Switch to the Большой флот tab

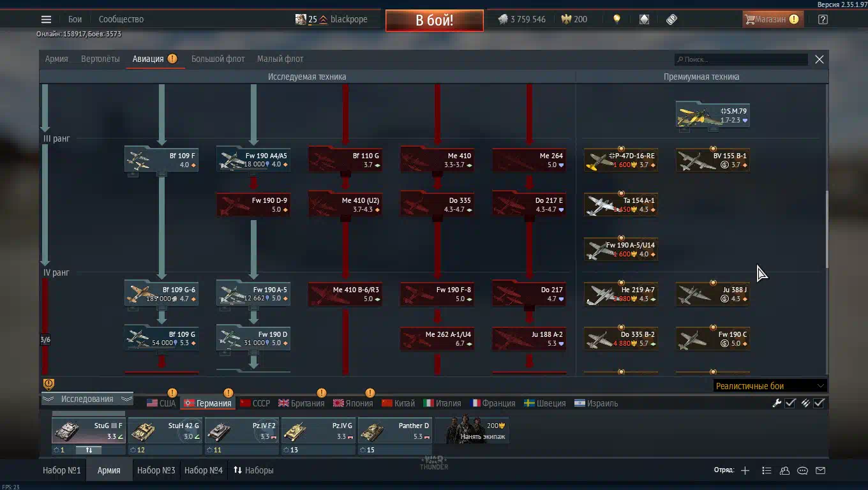tap(218, 59)
